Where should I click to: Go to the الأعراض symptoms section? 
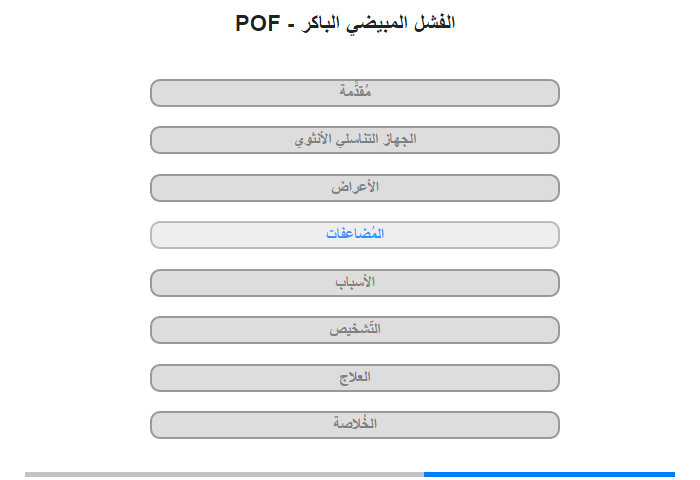point(355,188)
